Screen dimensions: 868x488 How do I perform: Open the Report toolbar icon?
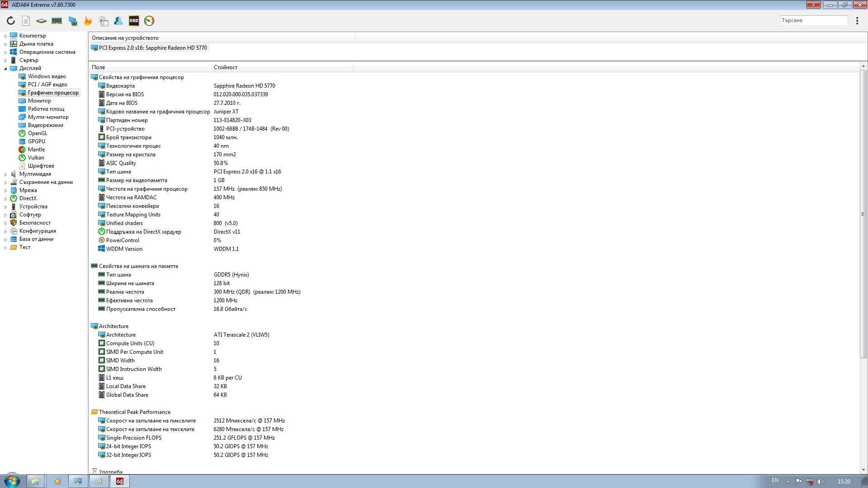tap(26, 21)
